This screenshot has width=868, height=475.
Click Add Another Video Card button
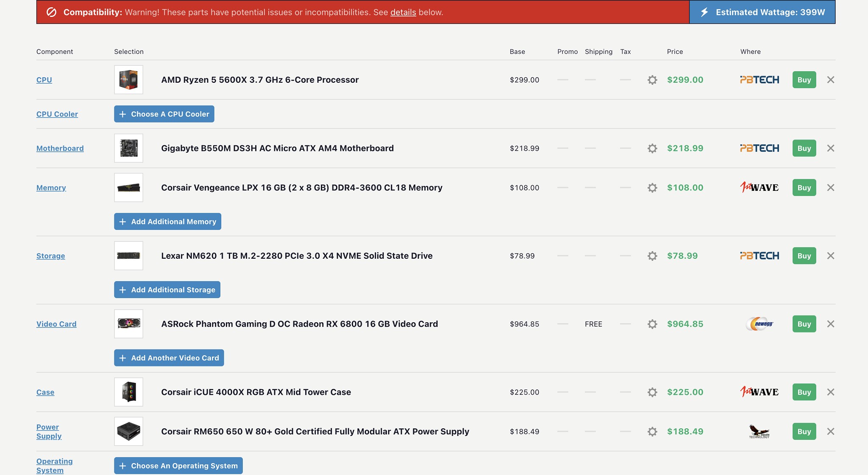point(169,358)
